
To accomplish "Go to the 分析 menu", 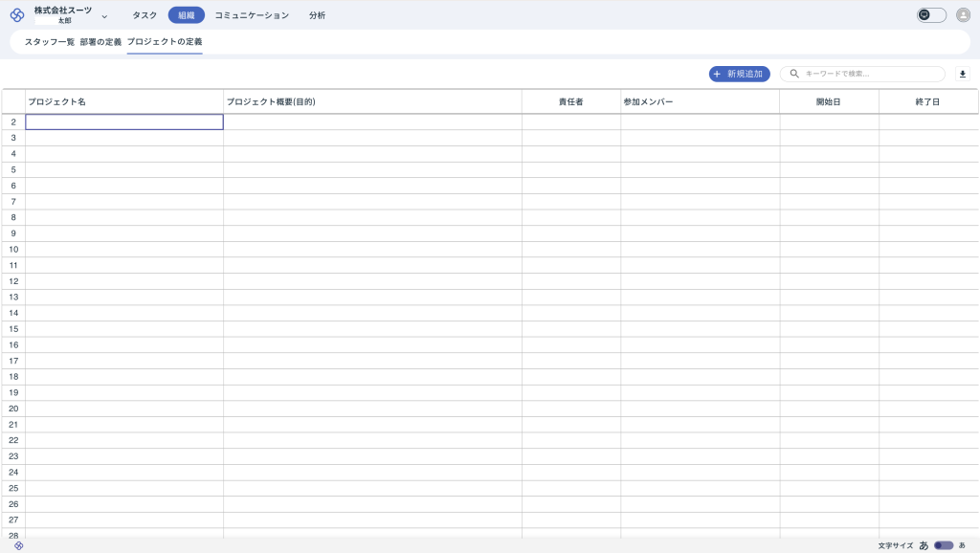I will 318,15.
